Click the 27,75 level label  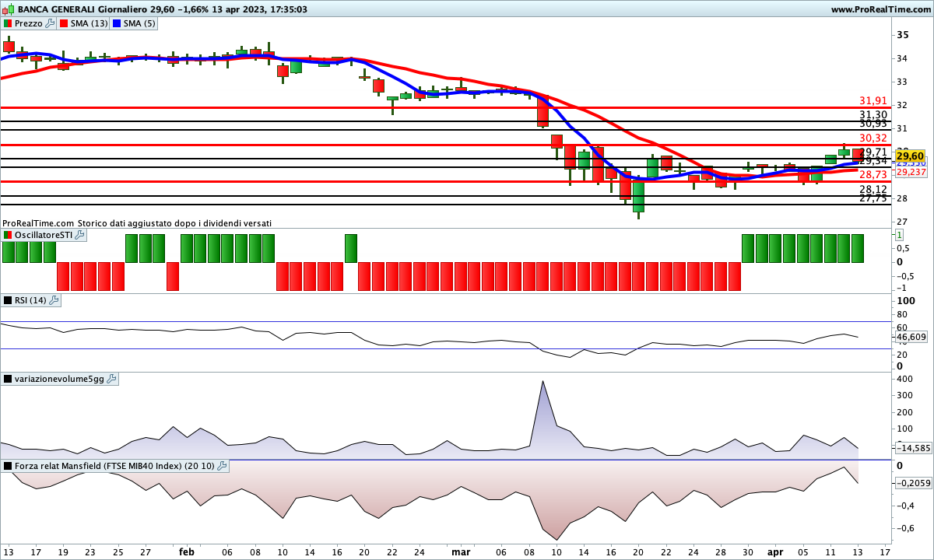click(x=873, y=198)
